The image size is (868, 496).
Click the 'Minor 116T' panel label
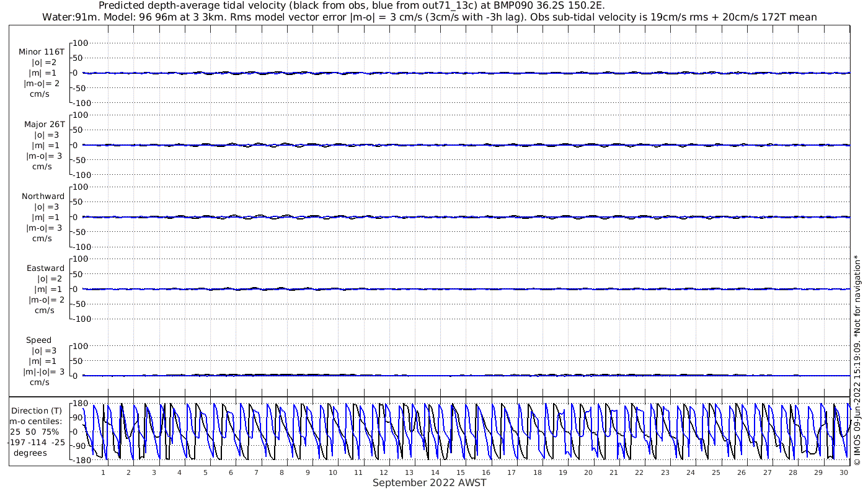42,52
